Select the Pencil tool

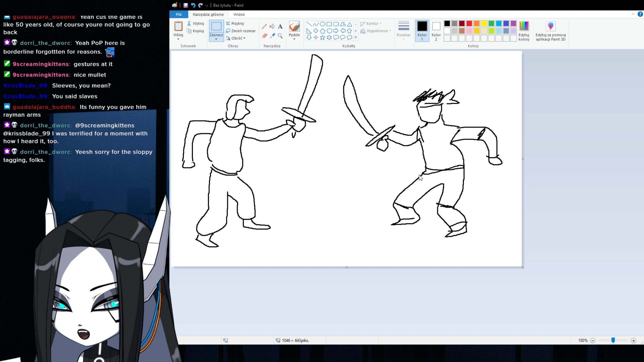point(264,26)
